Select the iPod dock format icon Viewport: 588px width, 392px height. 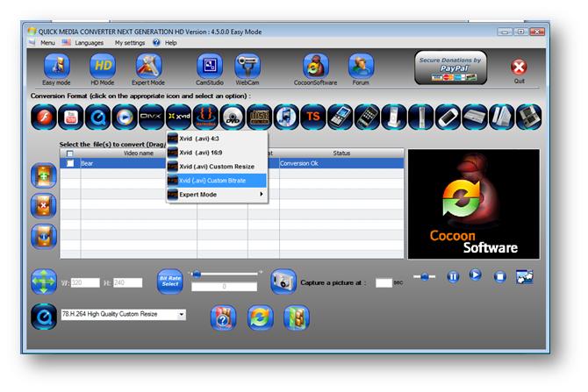(394, 118)
